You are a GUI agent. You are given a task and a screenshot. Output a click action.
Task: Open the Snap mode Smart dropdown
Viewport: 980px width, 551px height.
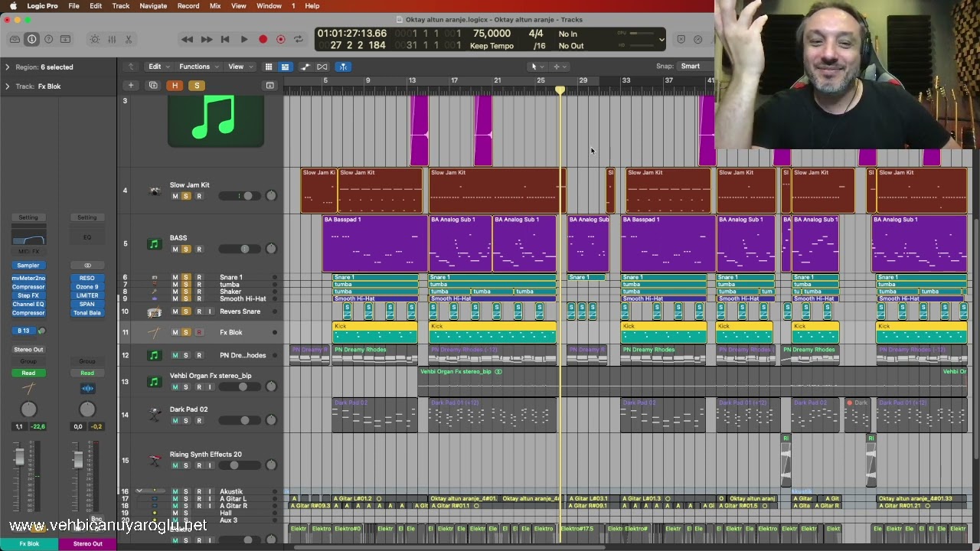691,67
